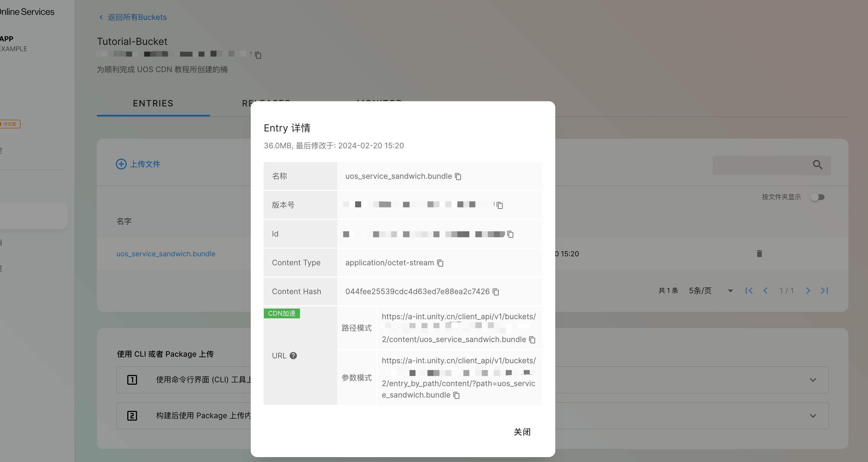This screenshot has width=868, height=462.
Task: Toggle the display-by-folder switch
Action: [x=818, y=197]
